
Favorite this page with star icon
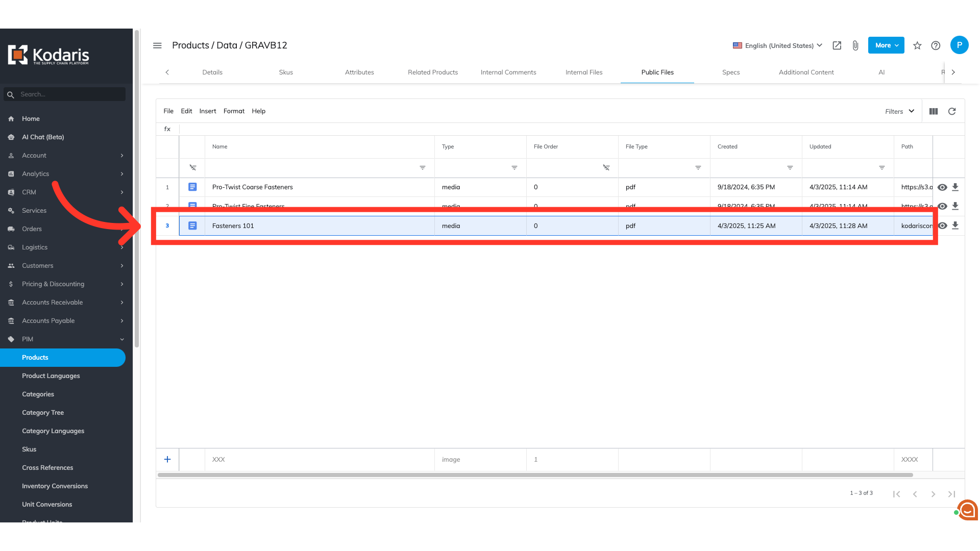(917, 45)
